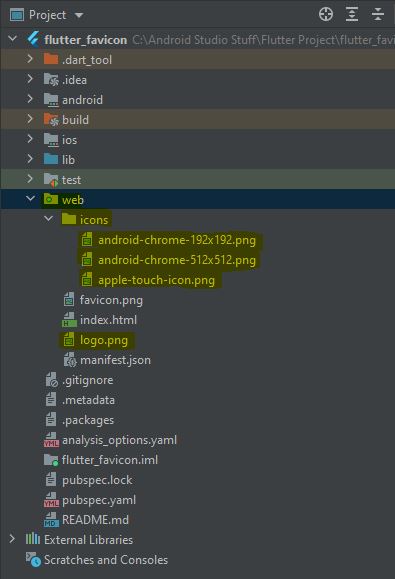Collapse the flutter_favicon root chevron

[13, 38]
